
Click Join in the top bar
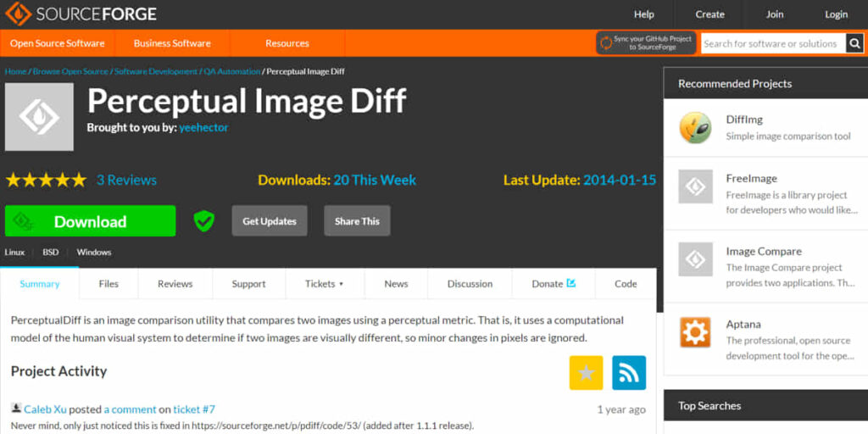(775, 14)
